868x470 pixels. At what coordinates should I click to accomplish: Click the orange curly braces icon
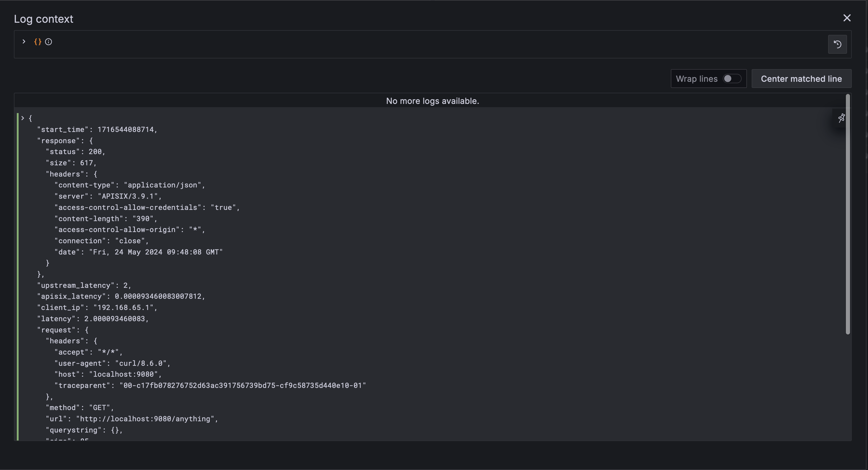click(x=37, y=42)
